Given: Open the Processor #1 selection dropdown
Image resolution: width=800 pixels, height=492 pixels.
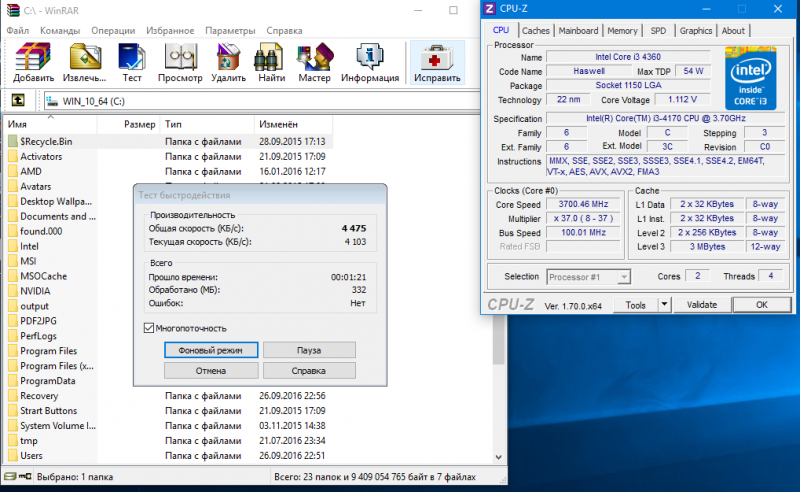Looking at the screenshot, I should (x=589, y=276).
